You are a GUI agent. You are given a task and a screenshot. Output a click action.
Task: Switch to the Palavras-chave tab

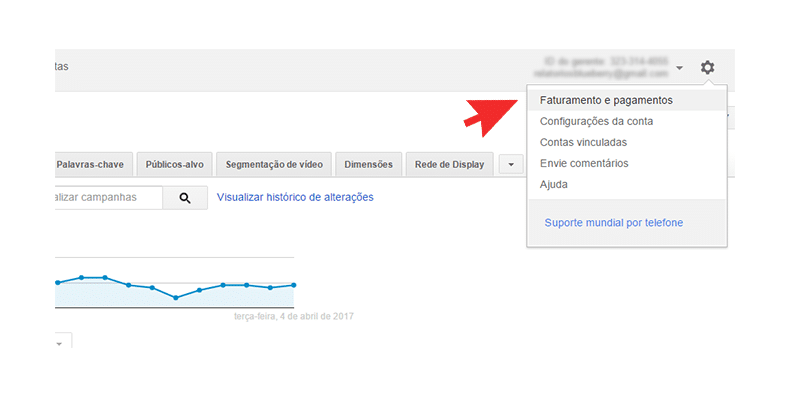(x=91, y=165)
